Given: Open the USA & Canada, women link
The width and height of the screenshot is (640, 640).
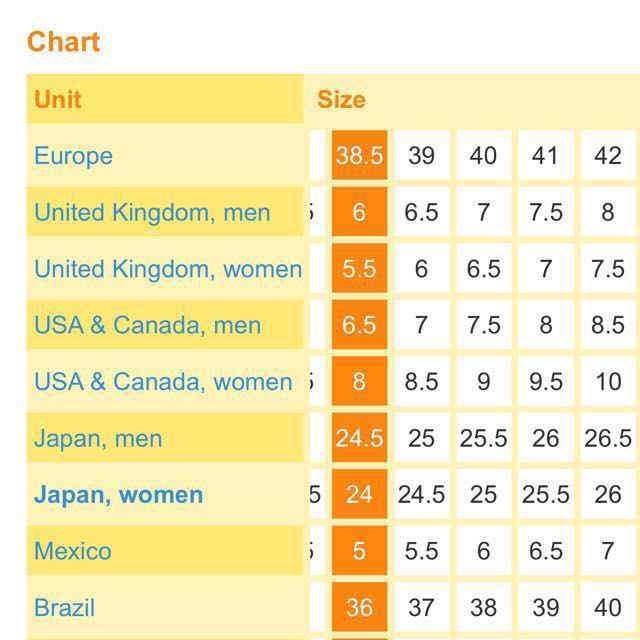Looking at the screenshot, I should (x=163, y=382).
